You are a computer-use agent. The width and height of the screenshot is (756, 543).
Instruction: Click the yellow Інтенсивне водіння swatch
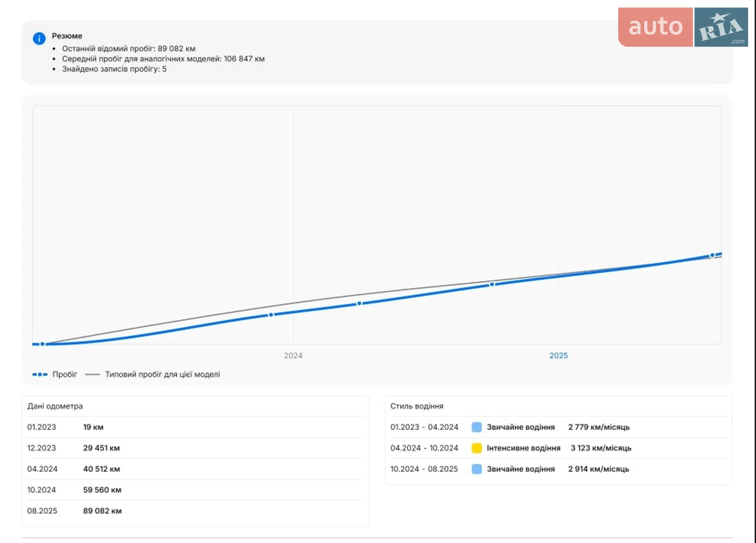point(476,448)
